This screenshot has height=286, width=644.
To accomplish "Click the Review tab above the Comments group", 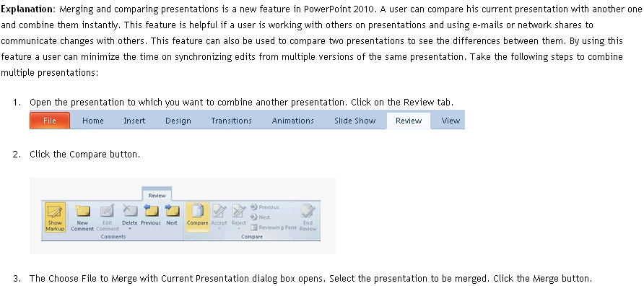I will coord(157,195).
